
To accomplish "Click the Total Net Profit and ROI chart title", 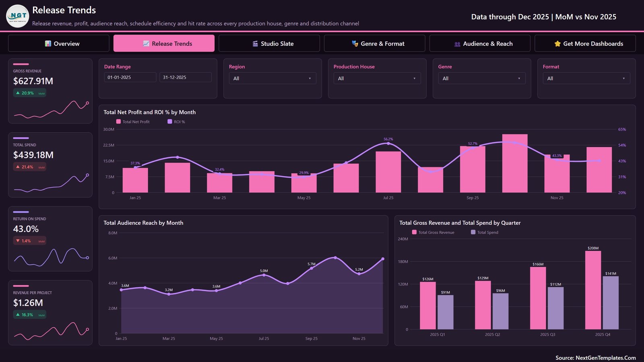I will coord(150,112).
